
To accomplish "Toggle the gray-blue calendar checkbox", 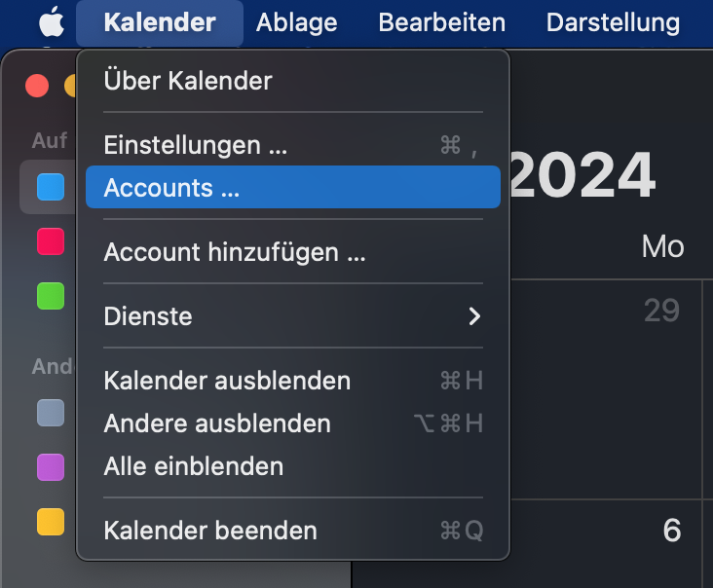I will (51, 413).
